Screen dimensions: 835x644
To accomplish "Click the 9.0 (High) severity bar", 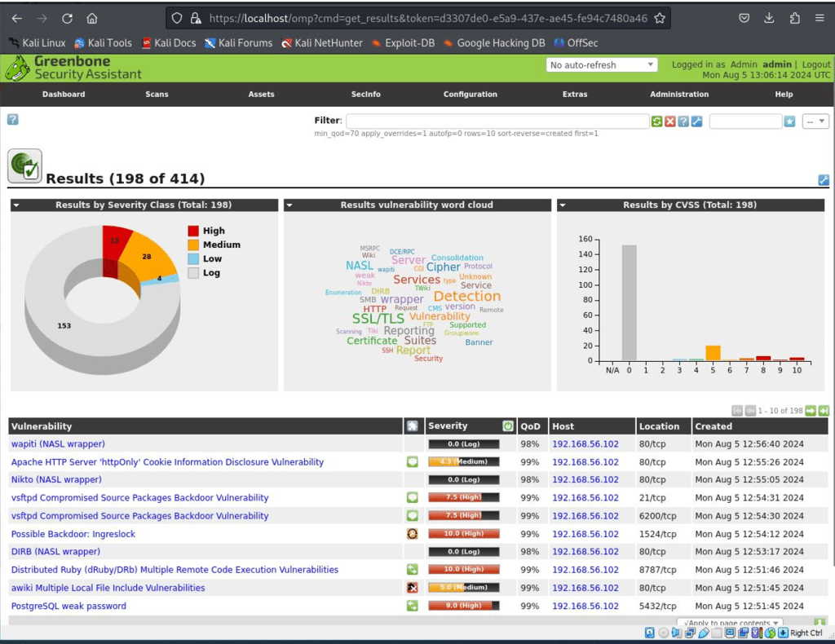I will (464, 606).
